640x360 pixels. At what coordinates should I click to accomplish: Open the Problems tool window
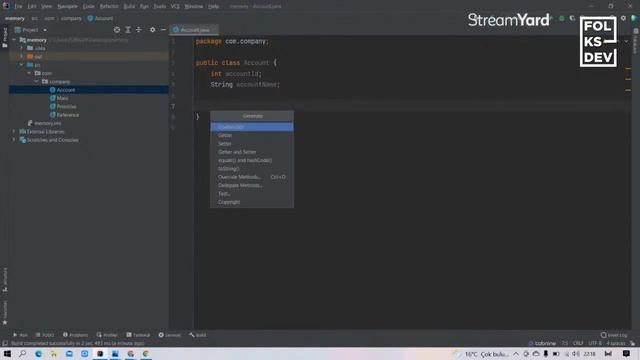coord(75,335)
